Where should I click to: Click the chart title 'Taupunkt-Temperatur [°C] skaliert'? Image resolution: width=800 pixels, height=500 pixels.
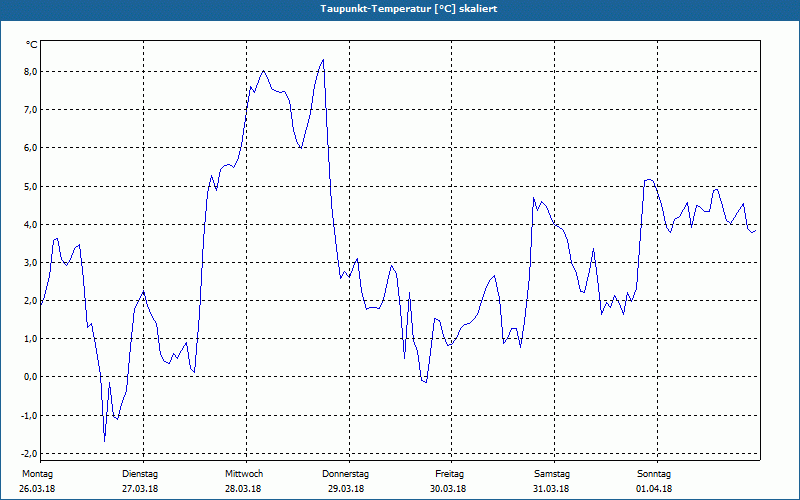pos(409,9)
